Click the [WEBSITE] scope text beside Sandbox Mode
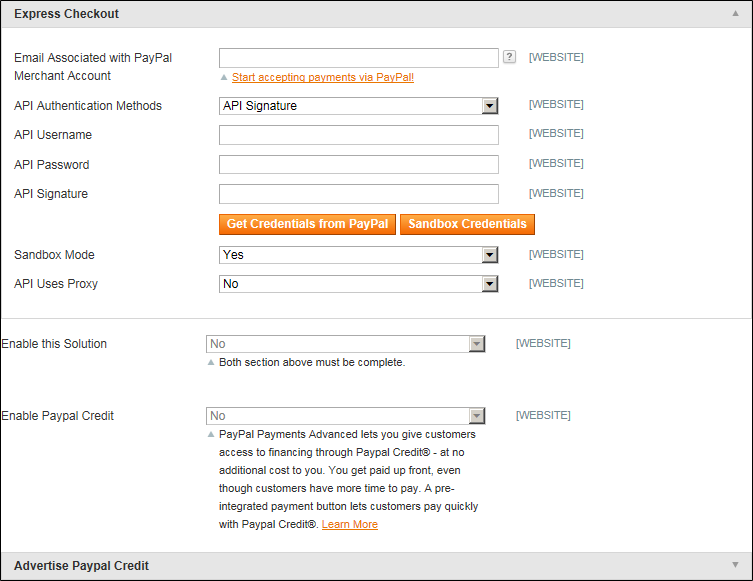 point(556,254)
